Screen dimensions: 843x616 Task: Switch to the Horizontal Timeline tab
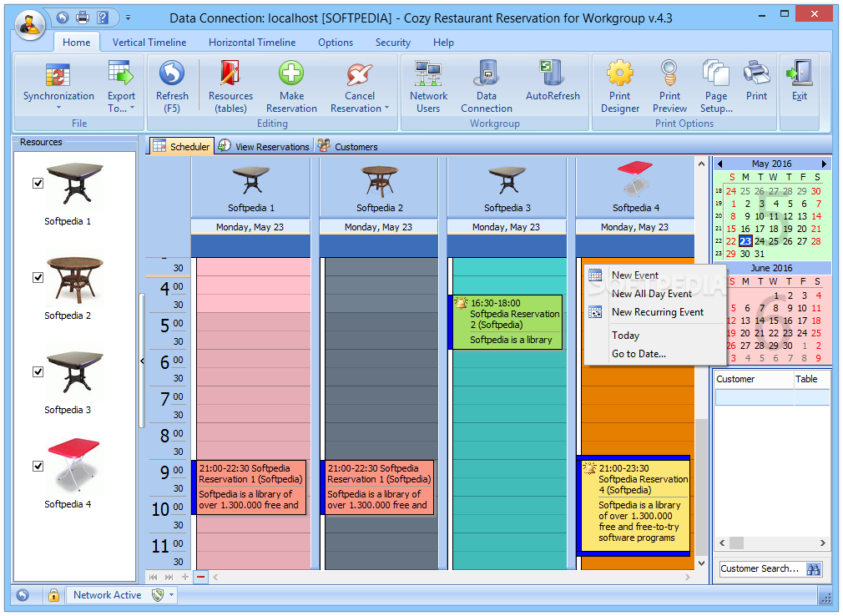[x=252, y=43]
